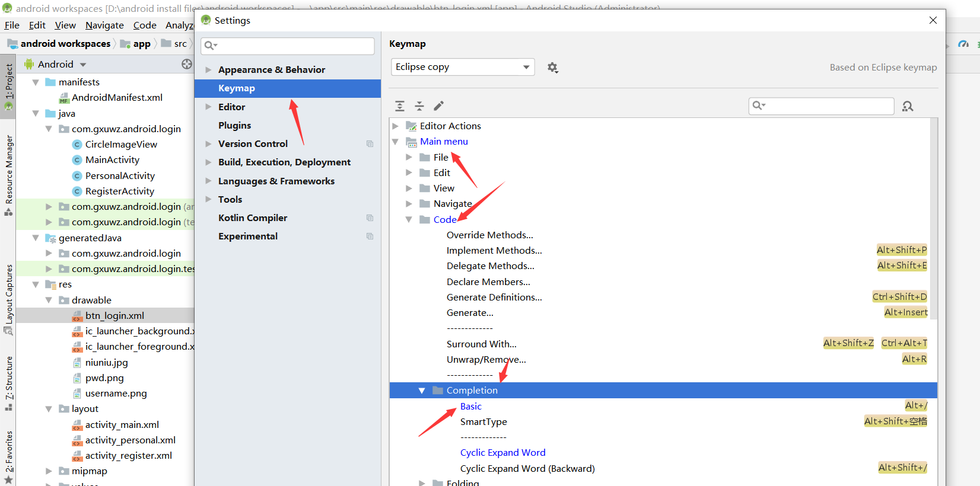This screenshot has width=980, height=486.
Task: Select the Override Methods... action
Action: [489, 235]
